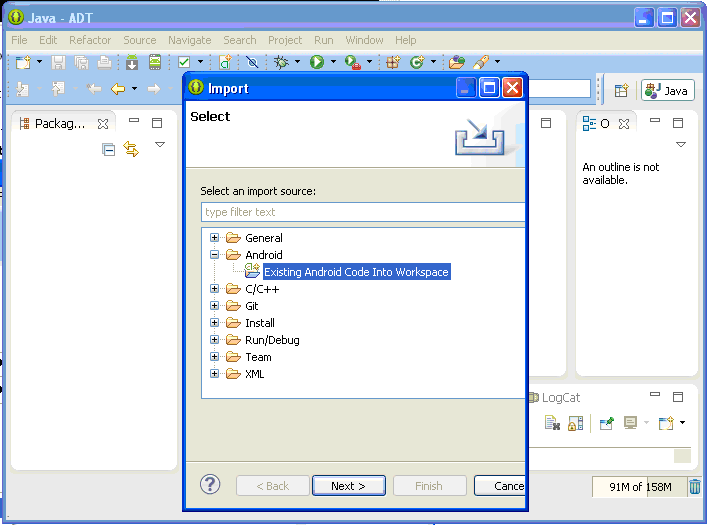Click the Search flashlight toolbar icon
Image resolution: width=711 pixels, height=525 pixels.
coord(481,62)
